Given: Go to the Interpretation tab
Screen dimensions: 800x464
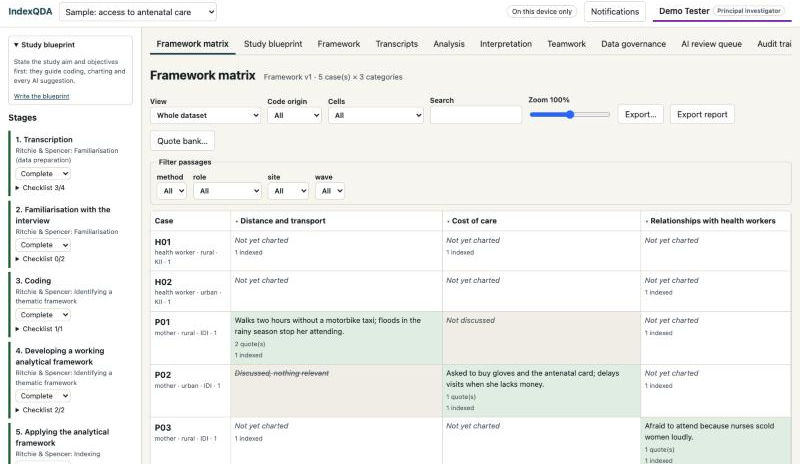Looking at the screenshot, I should (x=506, y=44).
